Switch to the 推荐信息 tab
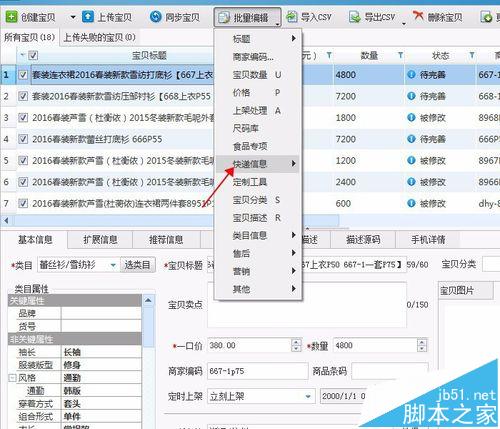Screen dimensions: 500x429 click(166, 239)
